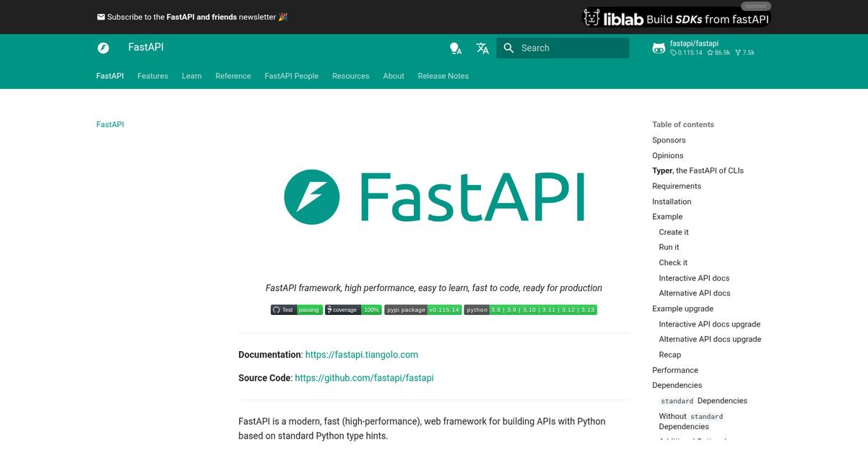Go to the Resources tab
The image size is (868, 453).
[x=351, y=76]
